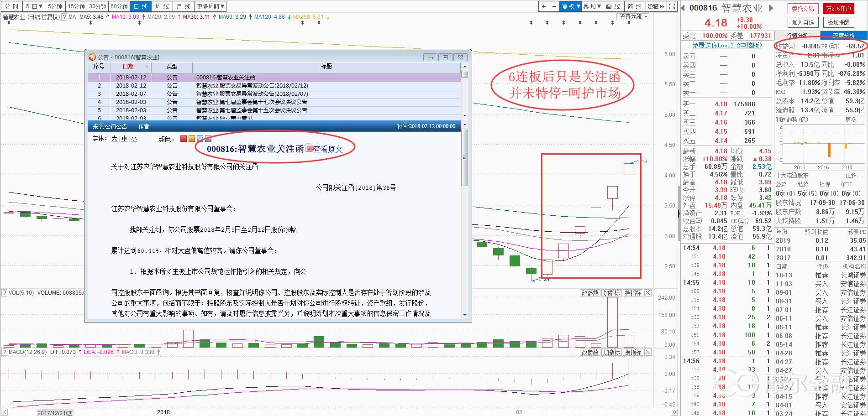Screen dimensions: 868x416
Task: Choose the checked light-blue color swatch
Action: [x=200, y=139]
